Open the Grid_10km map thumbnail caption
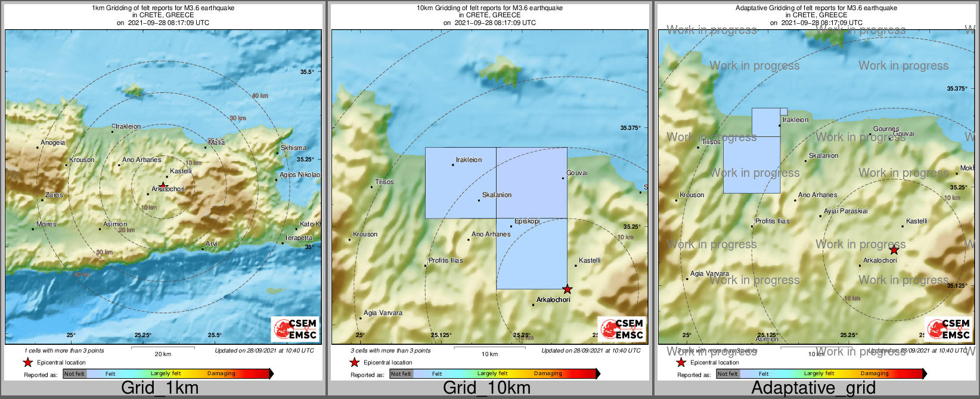980x399 pixels. [486, 388]
